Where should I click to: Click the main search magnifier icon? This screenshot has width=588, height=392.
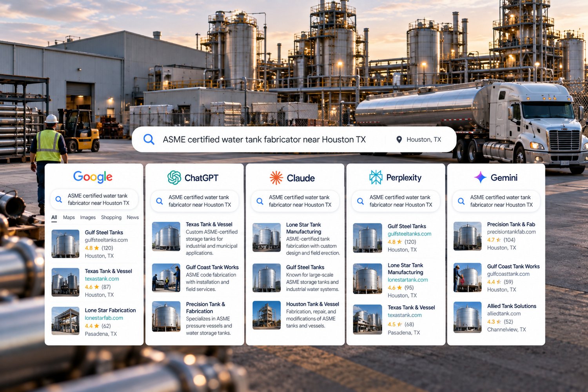(149, 139)
